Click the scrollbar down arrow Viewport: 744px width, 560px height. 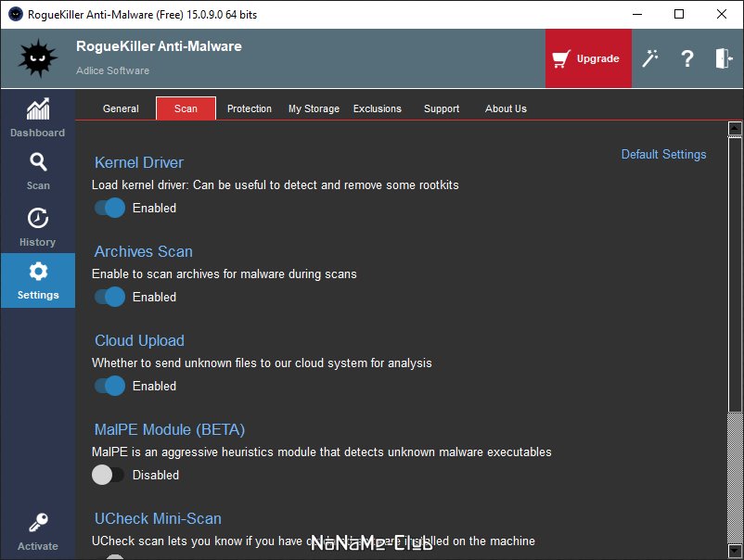click(735, 551)
